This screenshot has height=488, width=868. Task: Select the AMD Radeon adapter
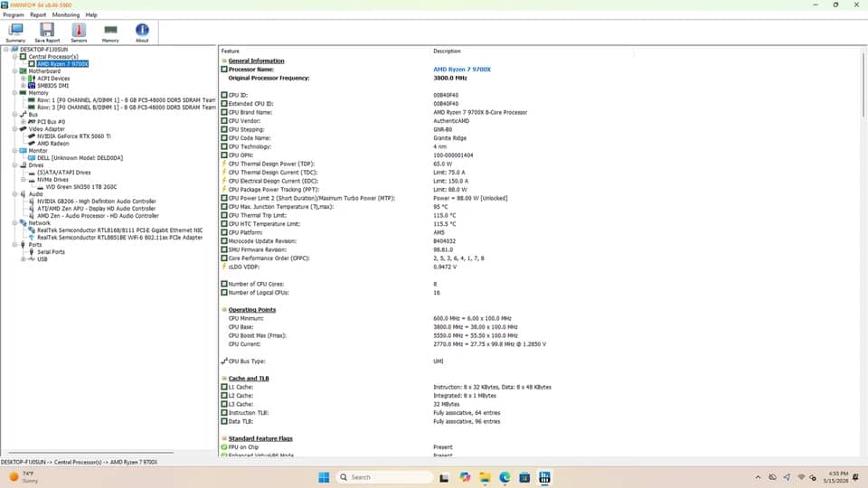click(x=53, y=144)
